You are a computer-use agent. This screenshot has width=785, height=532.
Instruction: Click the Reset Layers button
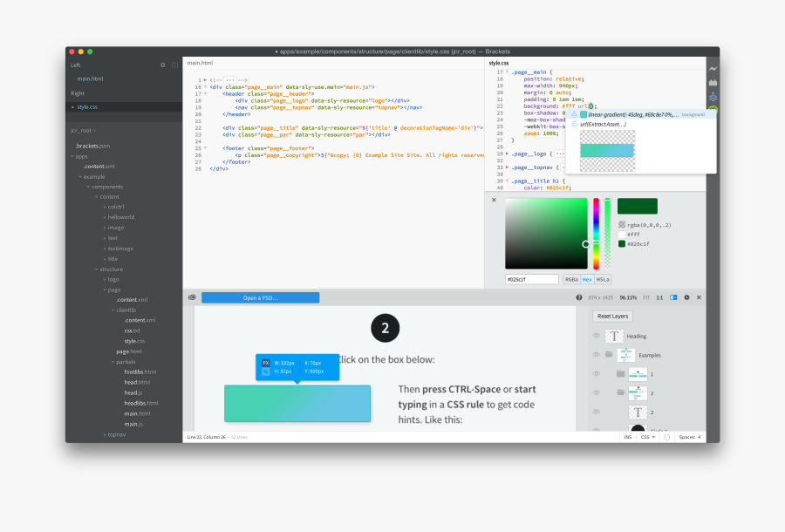click(x=612, y=317)
